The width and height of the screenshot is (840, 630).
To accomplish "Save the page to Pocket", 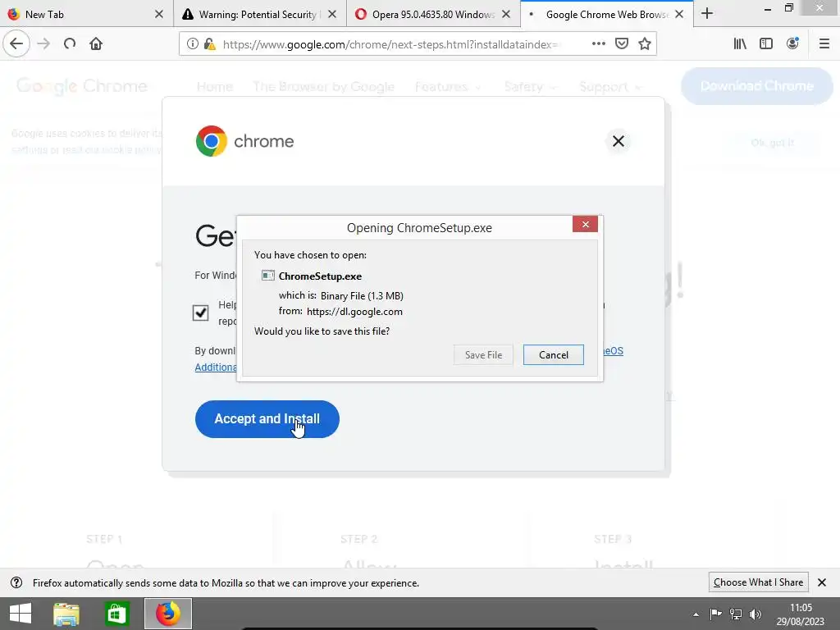I will [622, 43].
